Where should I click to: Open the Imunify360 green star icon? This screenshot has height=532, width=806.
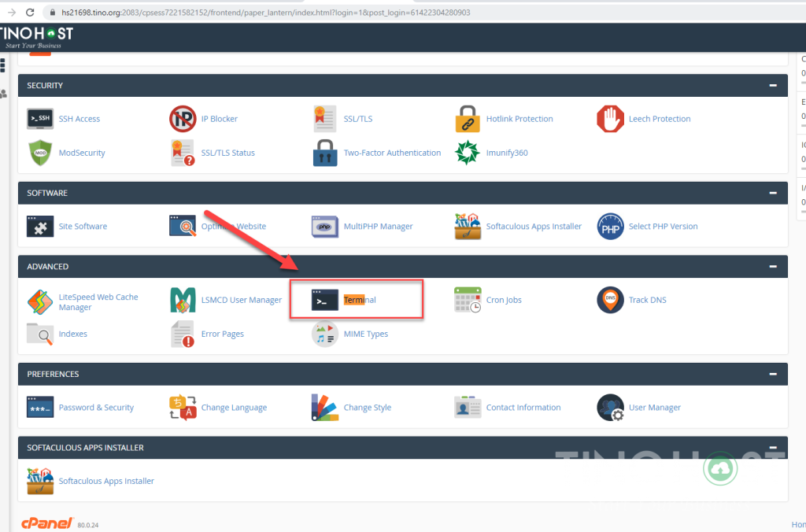(x=468, y=153)
